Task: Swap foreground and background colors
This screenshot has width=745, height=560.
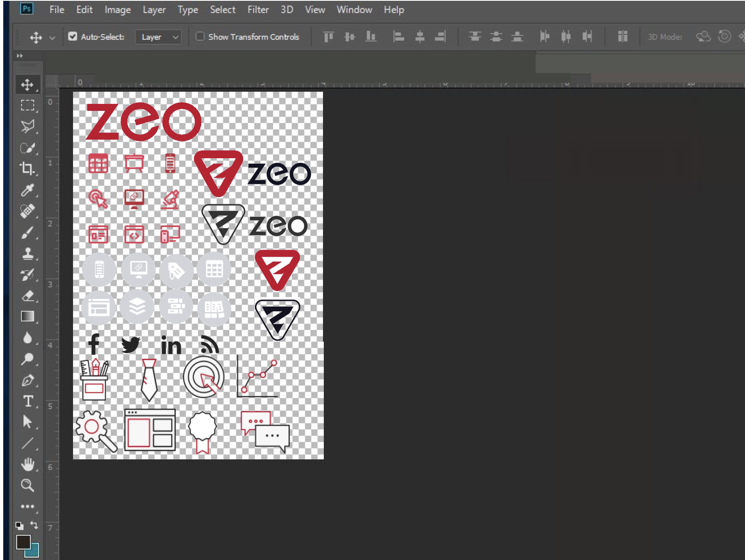Action: pos(34,525)
